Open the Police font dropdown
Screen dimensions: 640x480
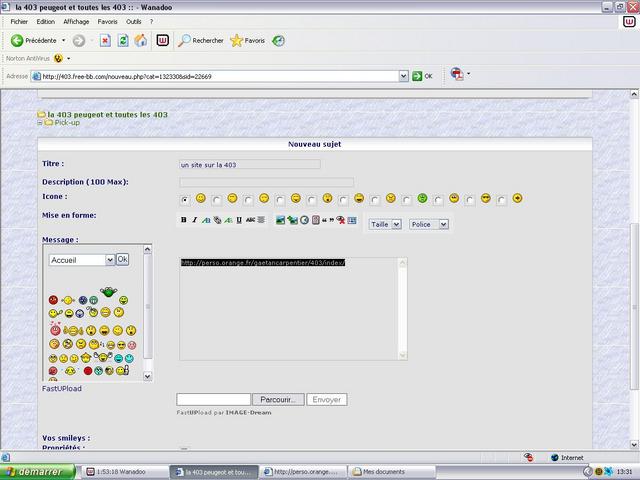point(428,224)
